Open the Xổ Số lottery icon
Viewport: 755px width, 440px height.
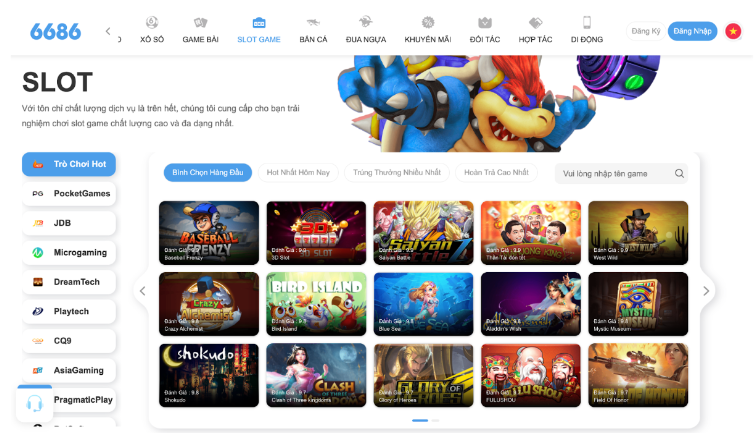click(x=152, y=22)
